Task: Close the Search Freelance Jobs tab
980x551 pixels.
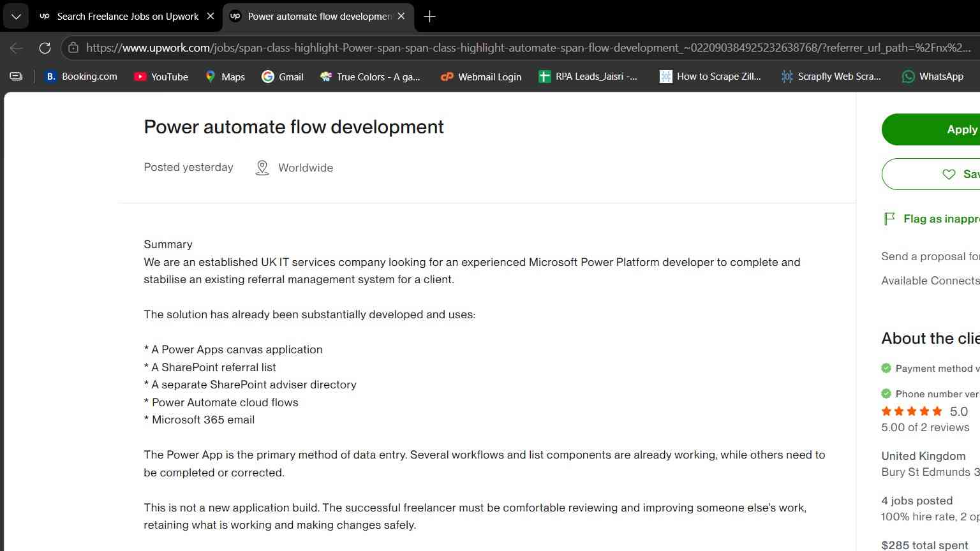Action: [211, 17]
